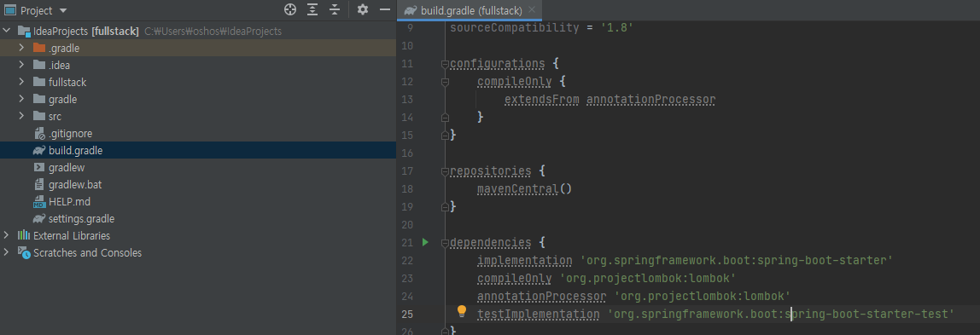Open Project panel settings gear
This screenshot has width=980, height=335.
point(363,9)
